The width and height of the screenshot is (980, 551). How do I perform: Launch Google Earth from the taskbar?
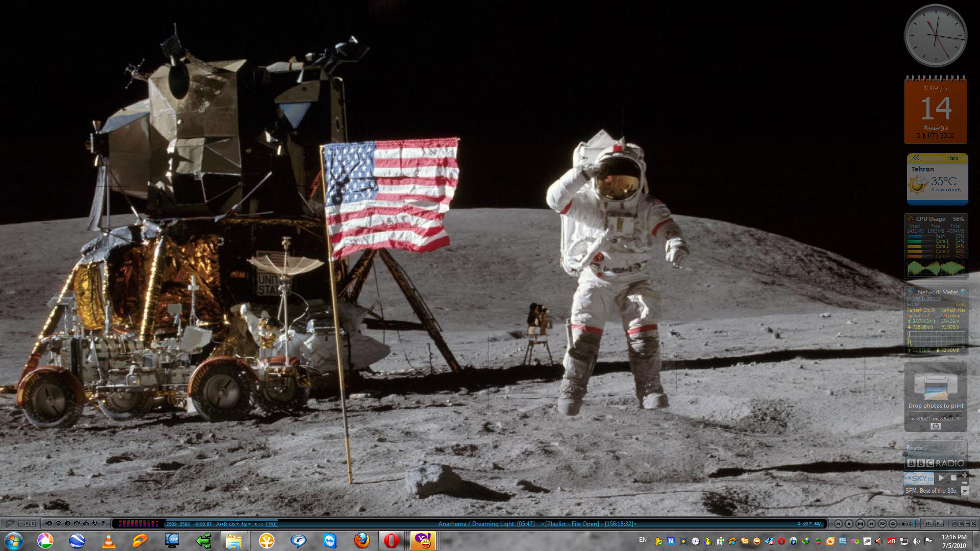tap(77, 541)
